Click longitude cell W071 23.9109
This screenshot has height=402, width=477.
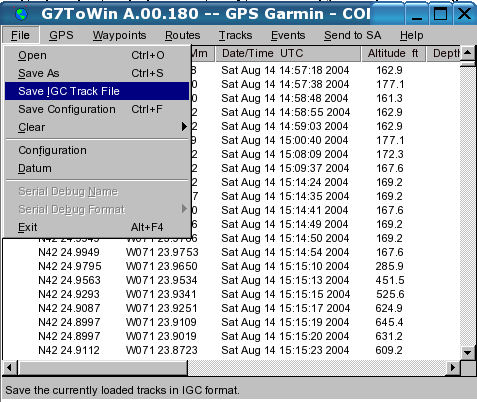161,322
